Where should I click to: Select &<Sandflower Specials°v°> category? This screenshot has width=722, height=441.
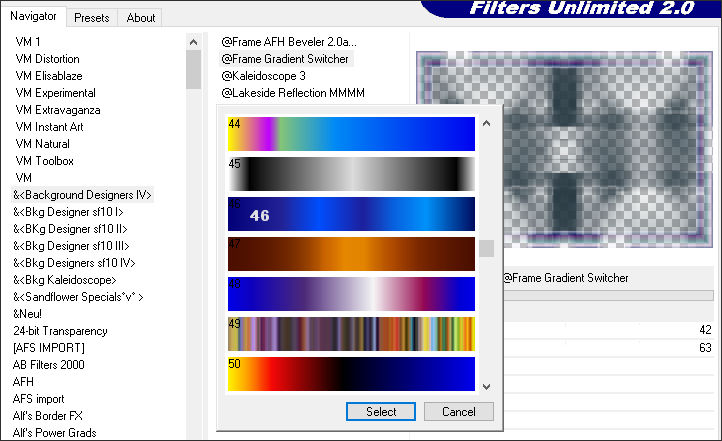coord(78,297)
